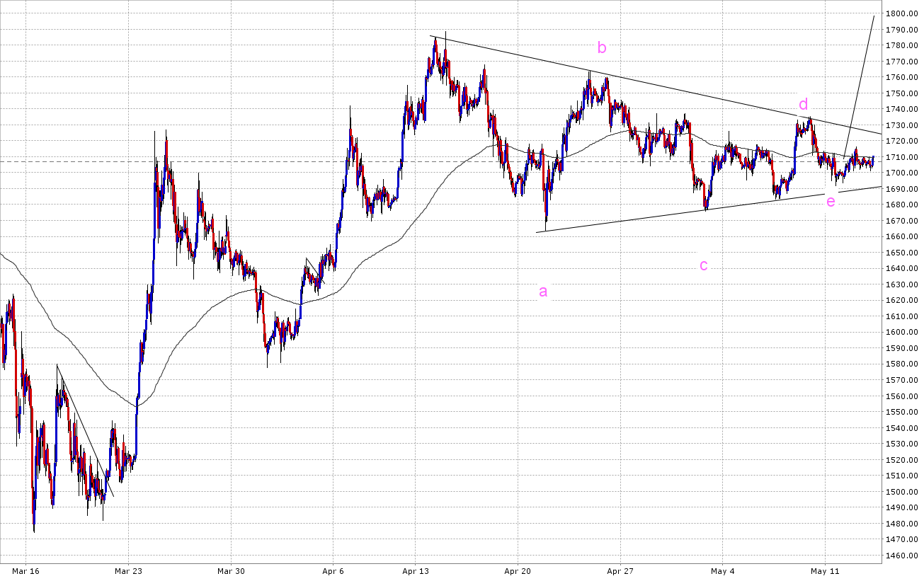Select the 1650.00 price axis label
Image resolution: width=924 pixels, height=581 pixels.
(903, 253)
